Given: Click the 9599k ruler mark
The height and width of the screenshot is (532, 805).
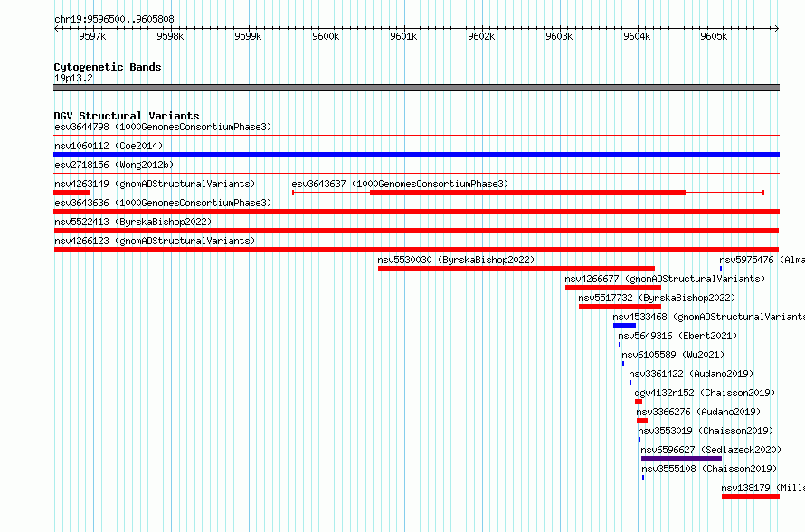Looking at the screenshot, I should (248, 36).
